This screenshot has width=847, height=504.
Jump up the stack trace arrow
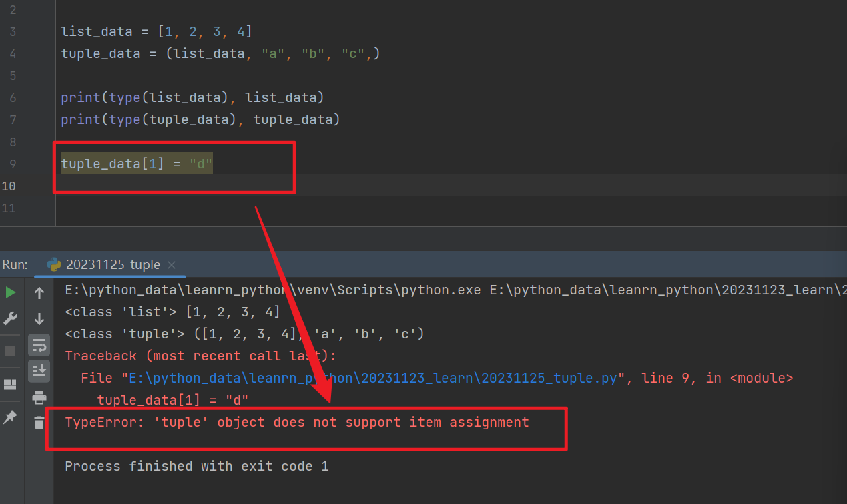click(39, 292)
